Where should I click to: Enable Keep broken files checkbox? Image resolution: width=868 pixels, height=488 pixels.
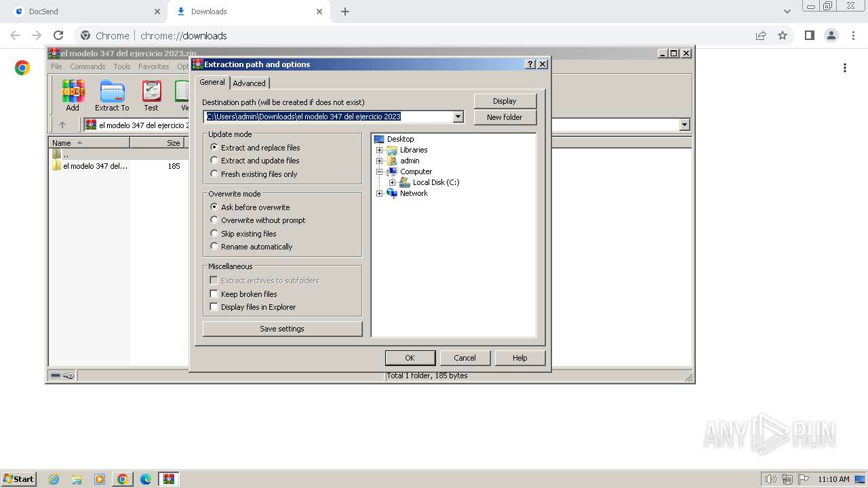click(x=214, y=293)
